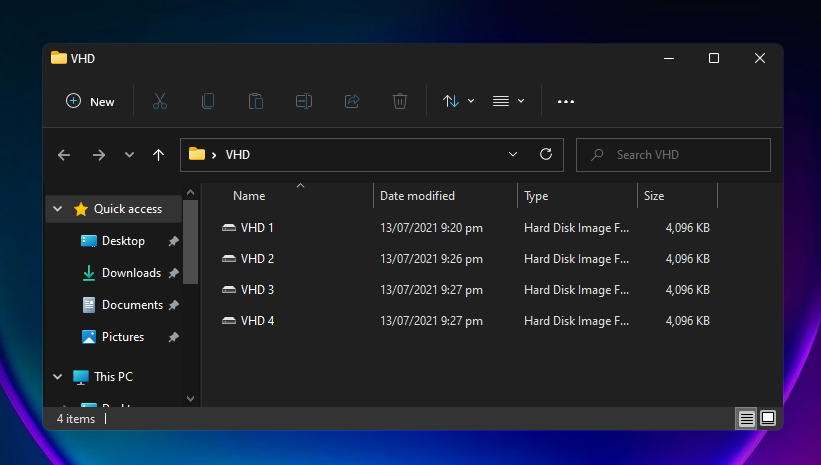Open the See more ellipsis menu
Image resolution: width=821 pixels, height=465 pixels.
point(566,101)
